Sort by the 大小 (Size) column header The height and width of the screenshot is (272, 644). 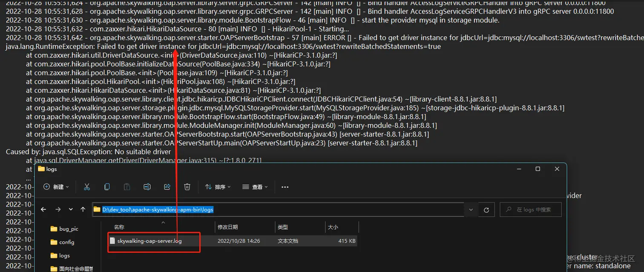click(333, 227)
